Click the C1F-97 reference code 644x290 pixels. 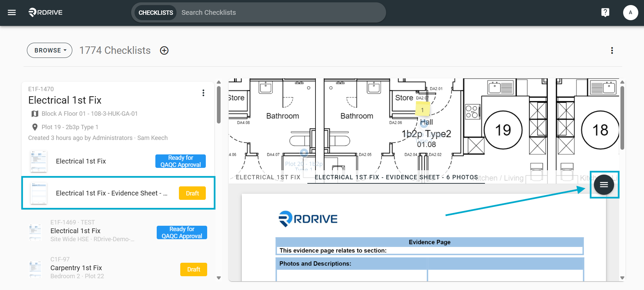pyautogui.click(x=60, y=259)
